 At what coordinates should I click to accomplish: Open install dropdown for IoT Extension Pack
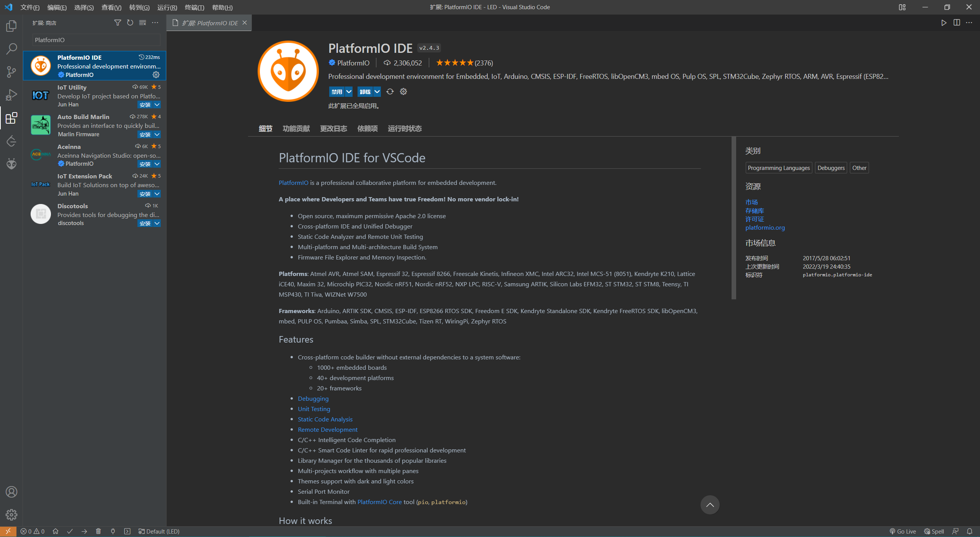pyautogui.click(x=157, y=194)
